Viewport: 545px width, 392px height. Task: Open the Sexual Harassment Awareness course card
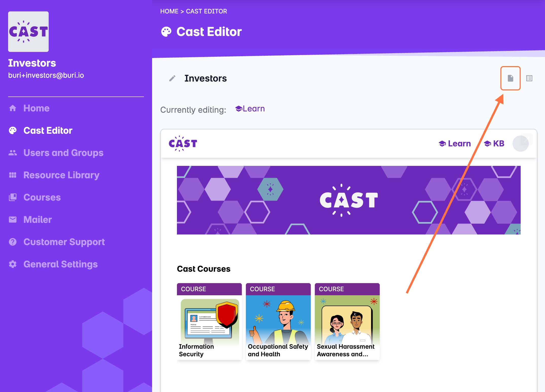click(347, 322)
